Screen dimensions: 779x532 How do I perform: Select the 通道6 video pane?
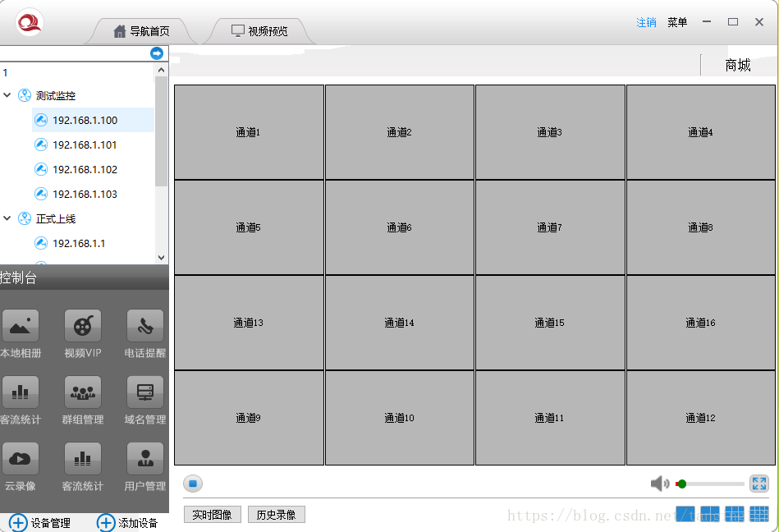click(x=400, y=227)
